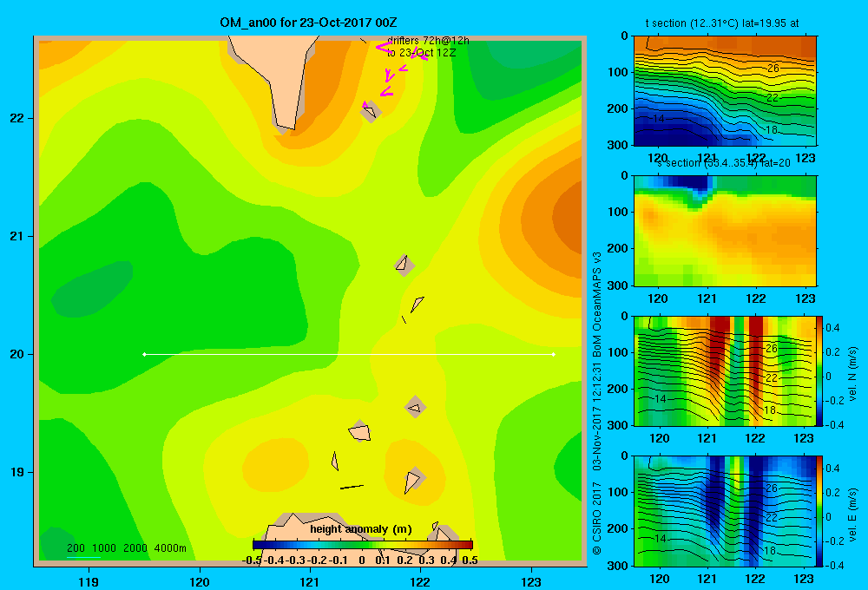Click longitude label 119 under main map

(x=89, y=581)
